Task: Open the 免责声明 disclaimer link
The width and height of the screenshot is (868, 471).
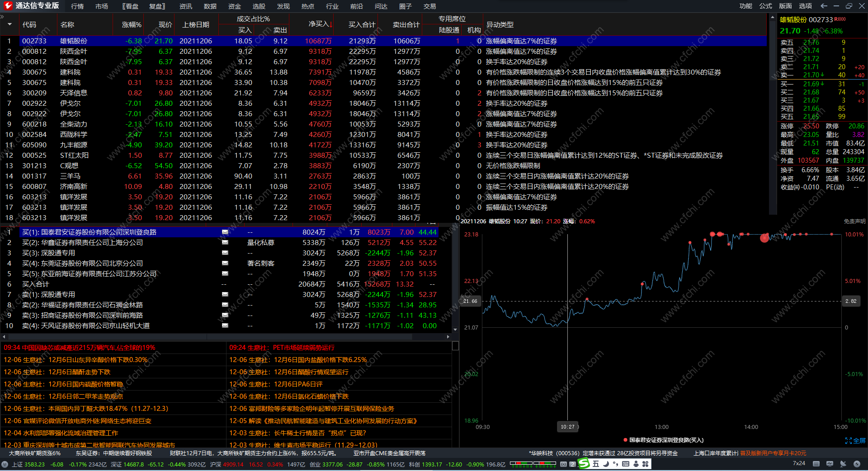Action: click(x=854, y=221)
